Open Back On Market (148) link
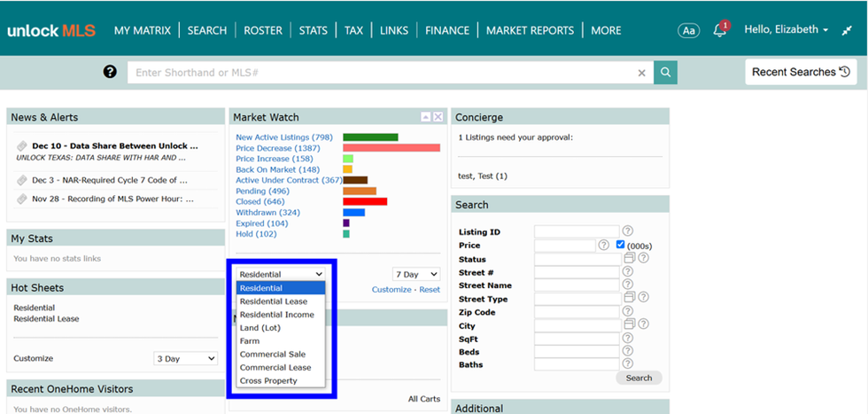Image resolution: width=868 pixels, height=414 pixels. tap(277, 169)
